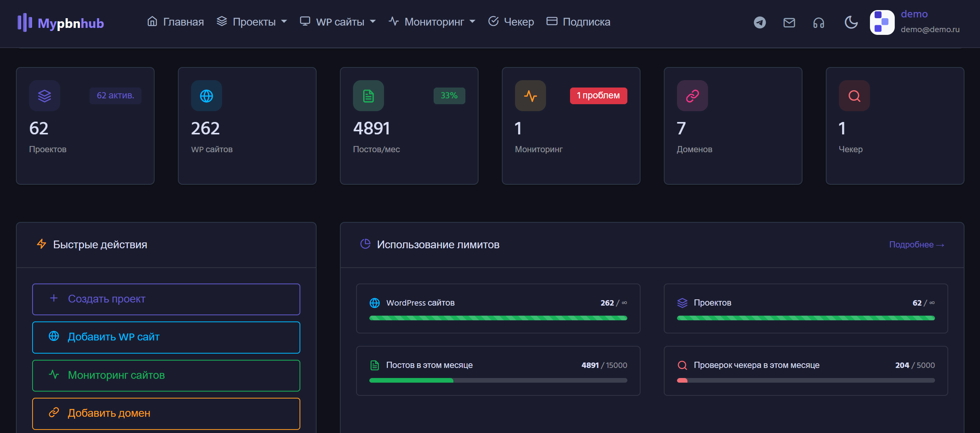Open the mail envelope icon

(x=789, y=22)
